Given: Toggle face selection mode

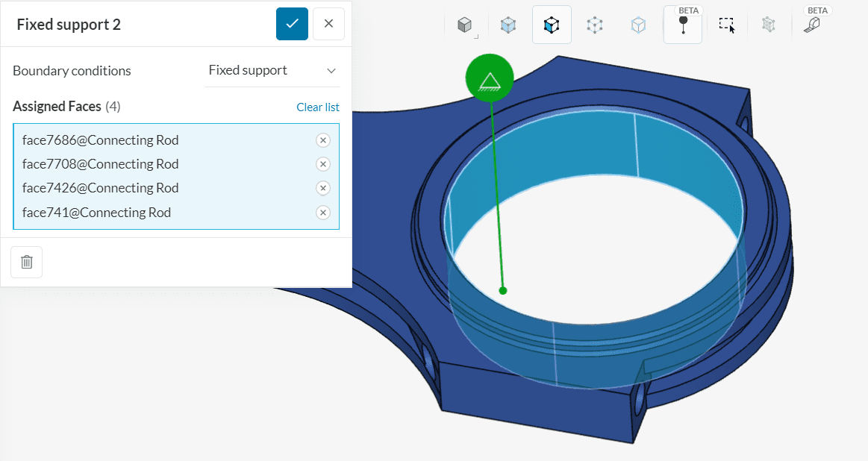Looking at the screenshot, I should (x=552, y=25).
